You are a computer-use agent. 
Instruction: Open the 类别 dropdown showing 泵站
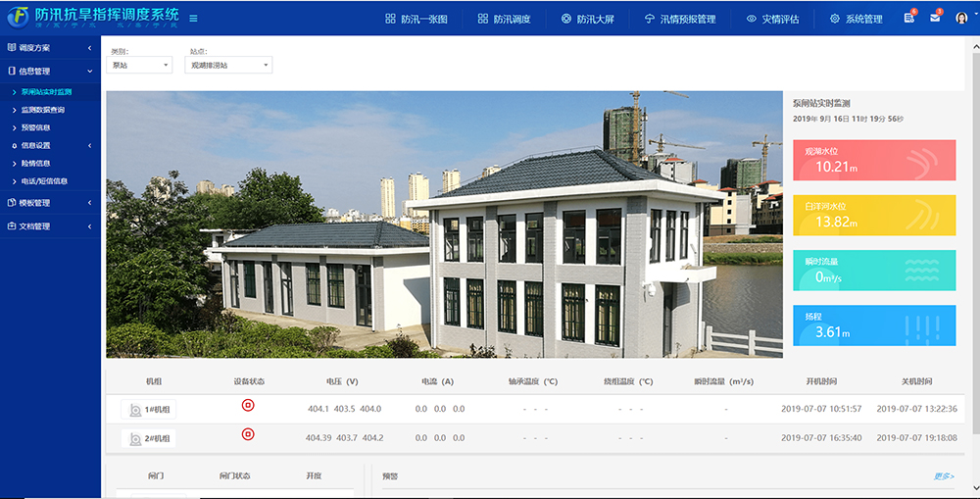coord(139,66)
